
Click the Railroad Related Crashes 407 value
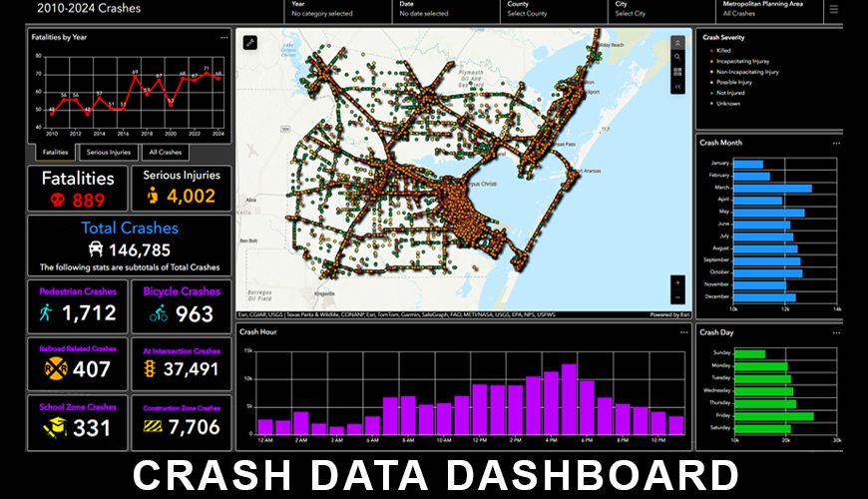92,369
